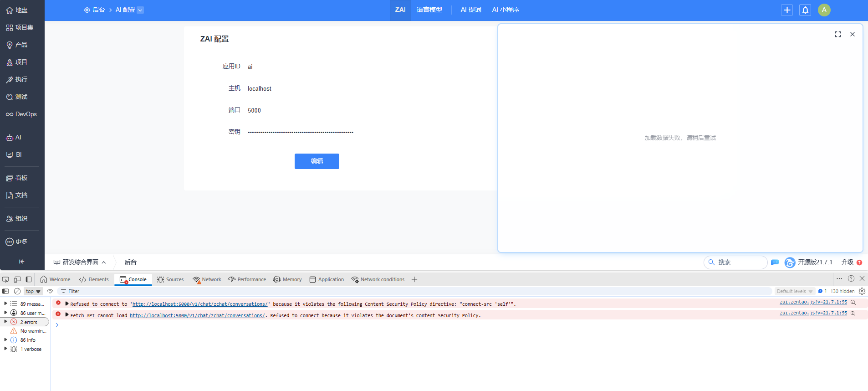Open the blue chat bubble icon
The image size is (868, 391).
click(775, 262)
